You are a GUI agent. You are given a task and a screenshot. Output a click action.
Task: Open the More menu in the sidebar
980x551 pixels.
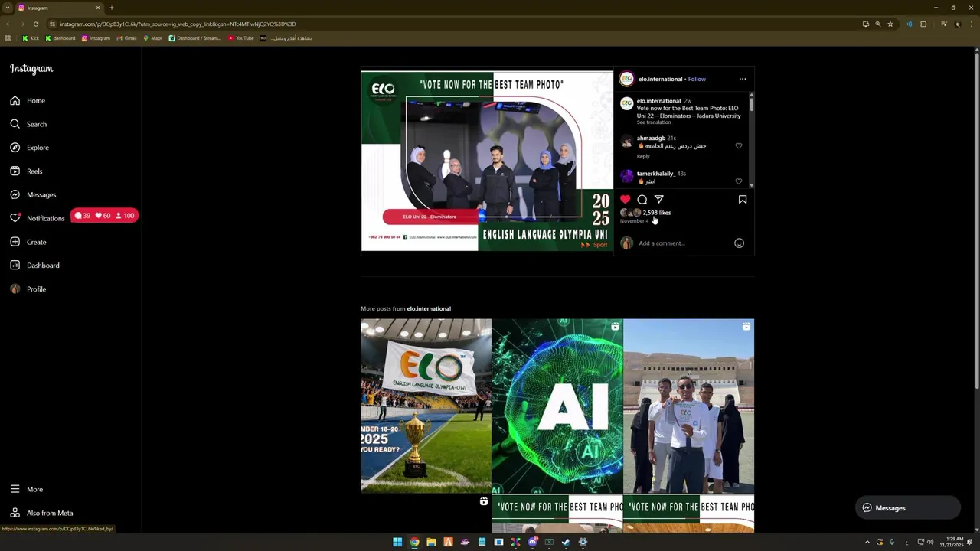coord(27,489)
